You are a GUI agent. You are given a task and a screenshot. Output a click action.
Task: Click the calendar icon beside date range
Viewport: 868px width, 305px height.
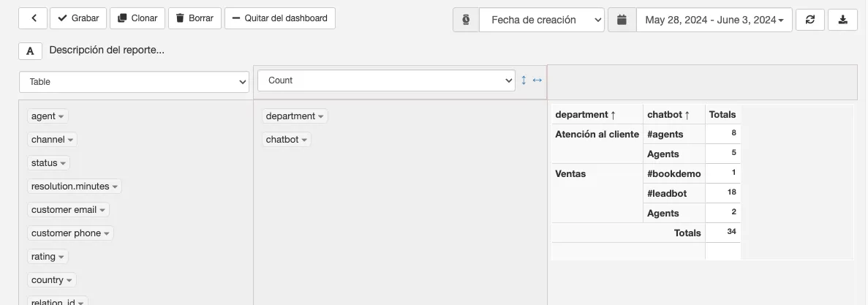pyautogui.click(x=622, y=20)
